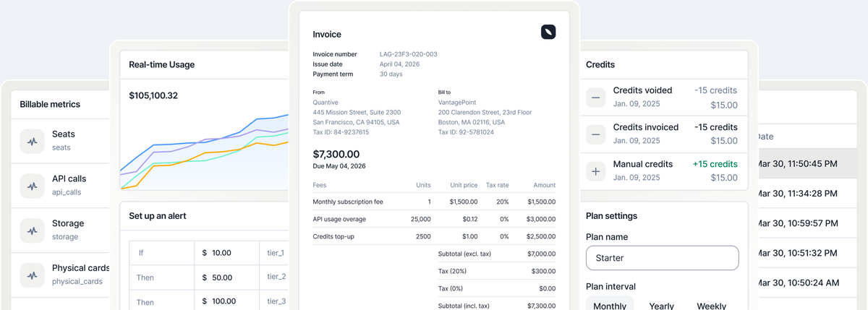
Task: Click the API usage overage units 25,000
Action: [420, 219]
